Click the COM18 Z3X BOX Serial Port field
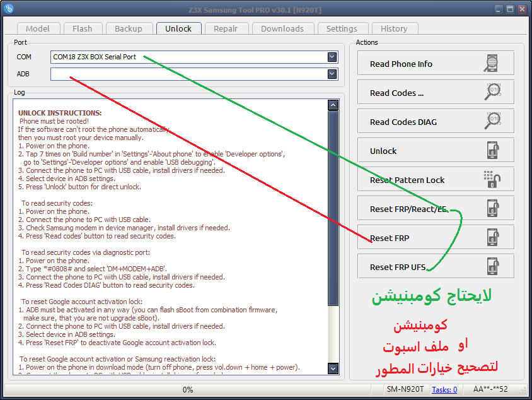Viewport: 532px width, 400px height. [x=194, y=57]
